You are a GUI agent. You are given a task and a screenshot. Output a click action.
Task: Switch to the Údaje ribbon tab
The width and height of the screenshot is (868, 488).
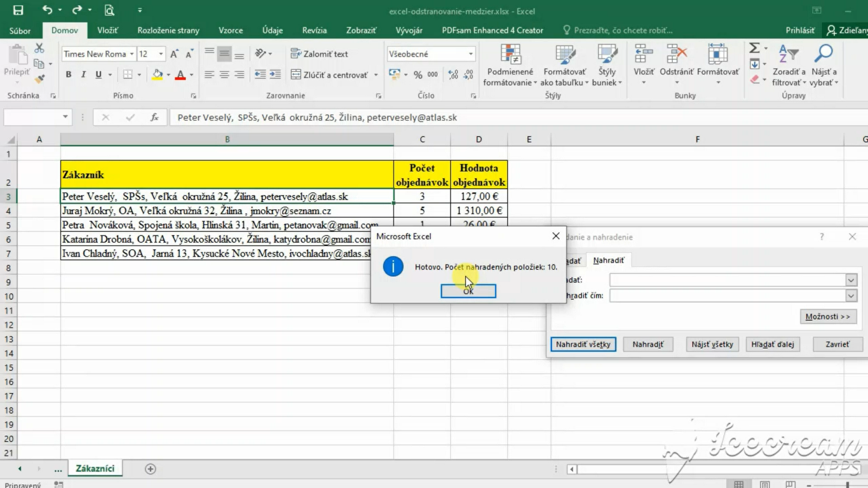273,30
